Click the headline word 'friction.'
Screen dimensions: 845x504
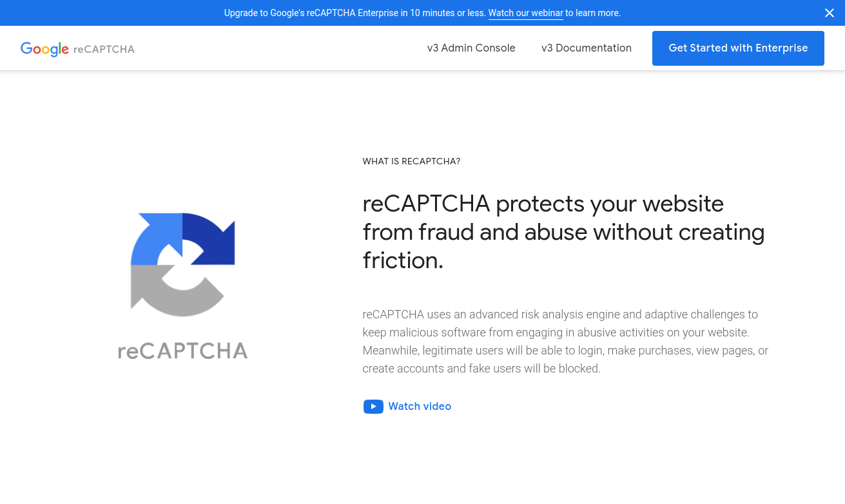403,260
